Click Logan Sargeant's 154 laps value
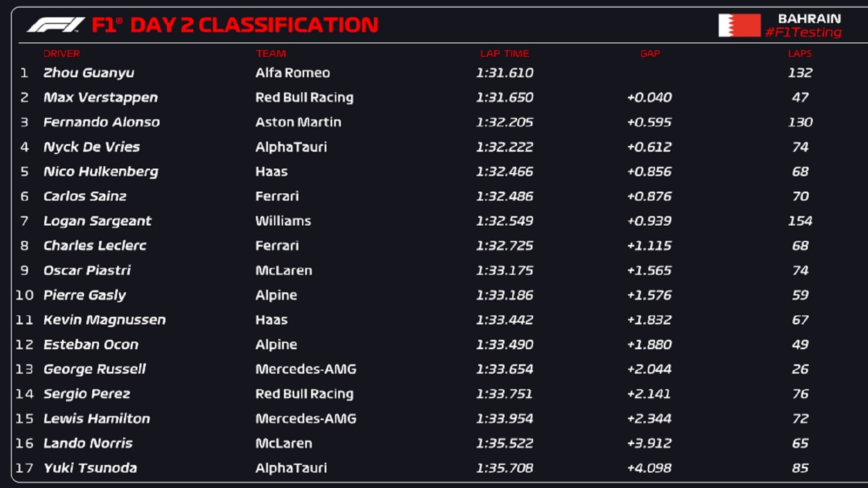The image size is (868, 488). click(800, 221)
